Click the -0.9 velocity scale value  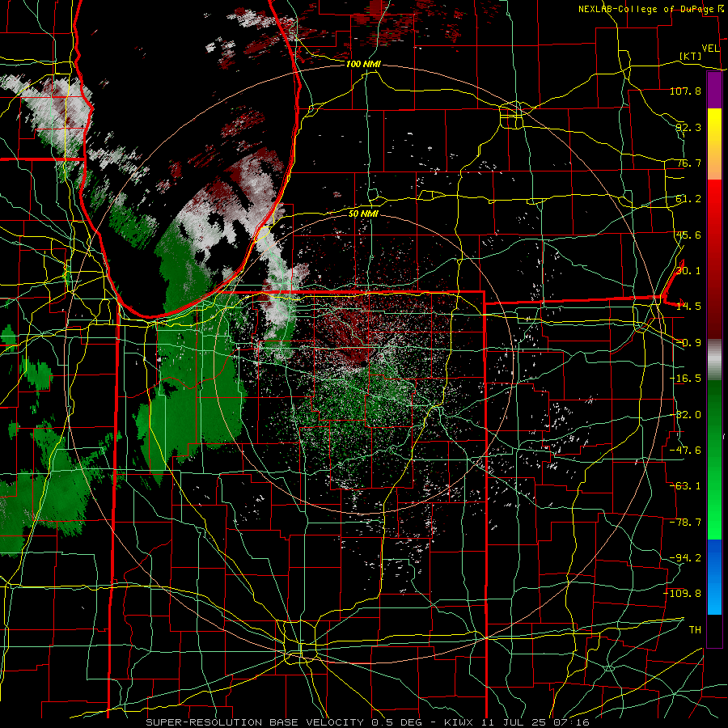point(688,343)
